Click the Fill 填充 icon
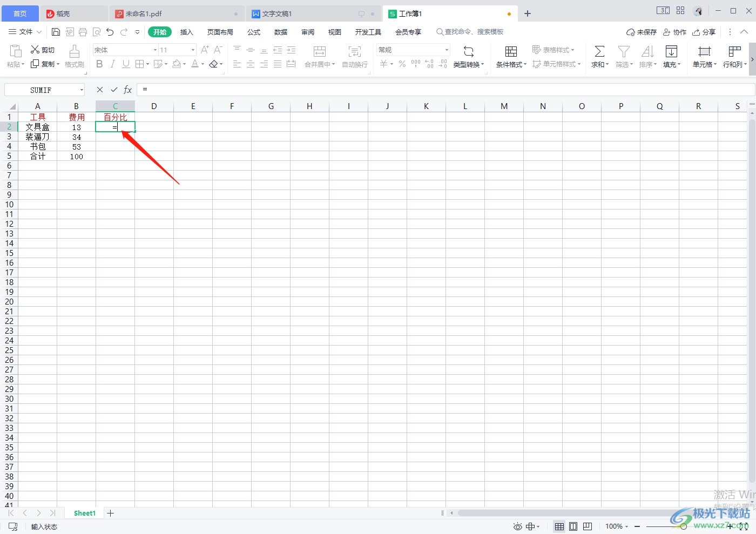The width and height of the screenshot is (756, 534). [x=671, y=51]
